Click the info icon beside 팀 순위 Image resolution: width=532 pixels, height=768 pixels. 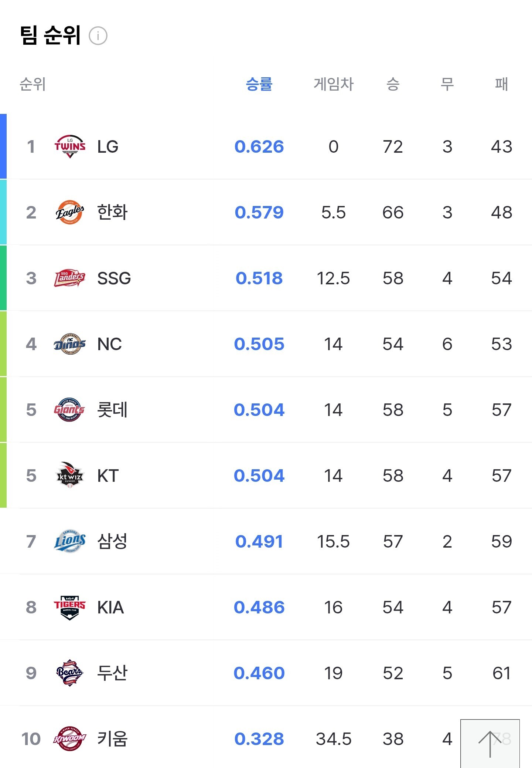click(98, 36)
